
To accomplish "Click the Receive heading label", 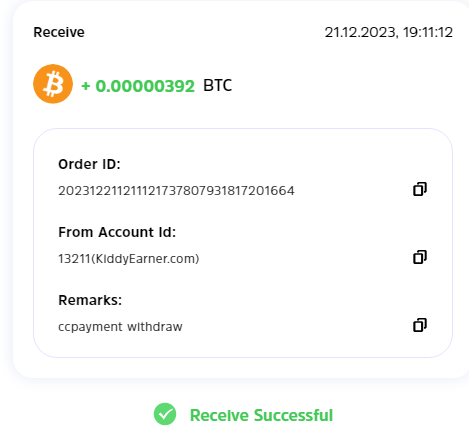I will [x=59, y=32].
